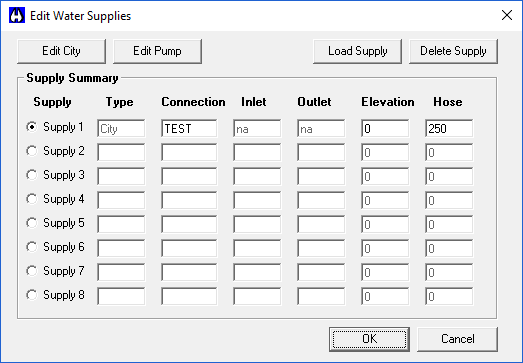Click the app icon in title bar
Image resolution: width=523 pixels, height=363 pixels.
point(17,15)
